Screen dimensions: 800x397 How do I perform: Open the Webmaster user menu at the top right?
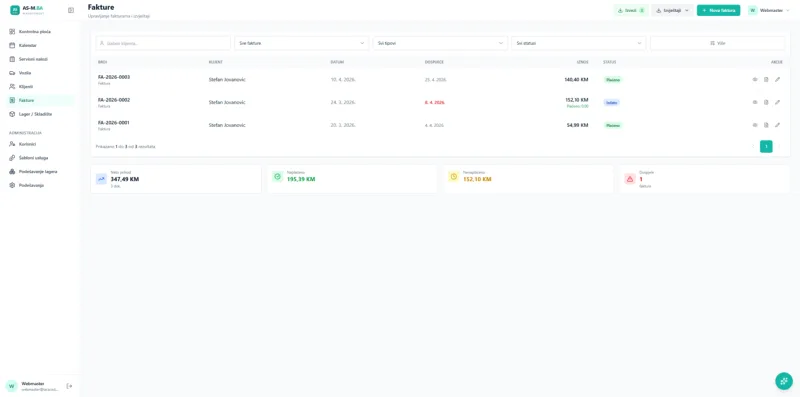pos(769,10)
